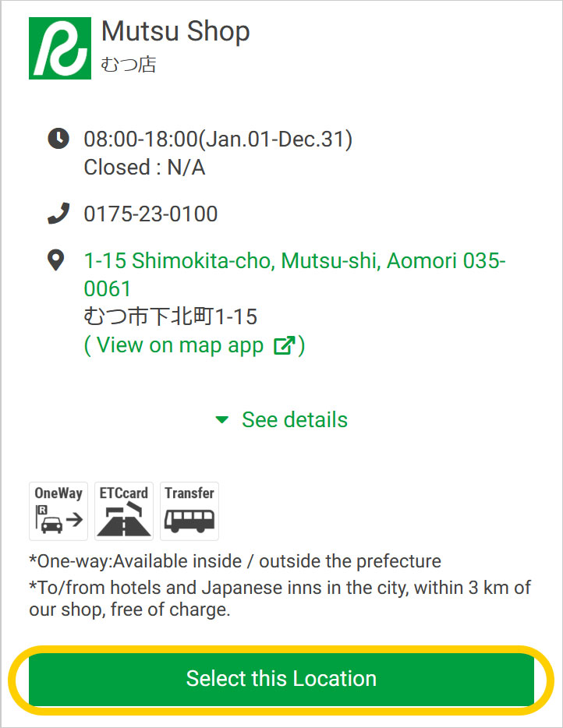The height and width of the screenshot is (728, 563).
Task: Click the Mutsu Shop title
Action: (x=175, y=32)
